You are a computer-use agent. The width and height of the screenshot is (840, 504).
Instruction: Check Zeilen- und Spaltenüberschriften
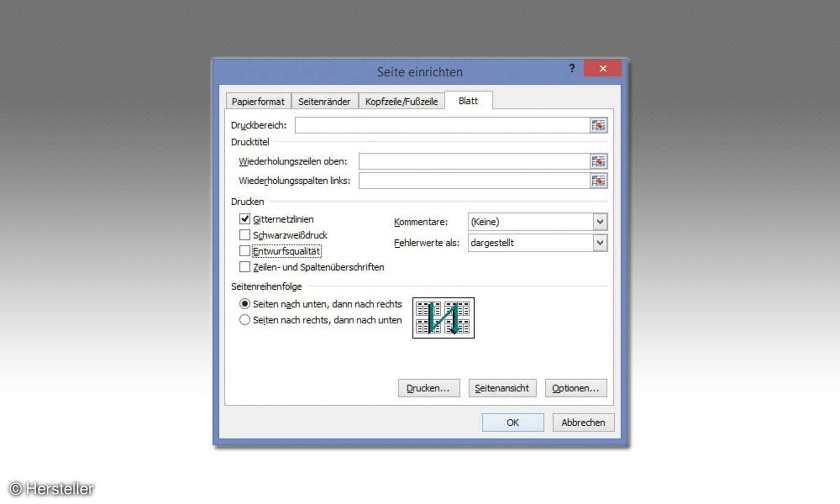(245, 267)
